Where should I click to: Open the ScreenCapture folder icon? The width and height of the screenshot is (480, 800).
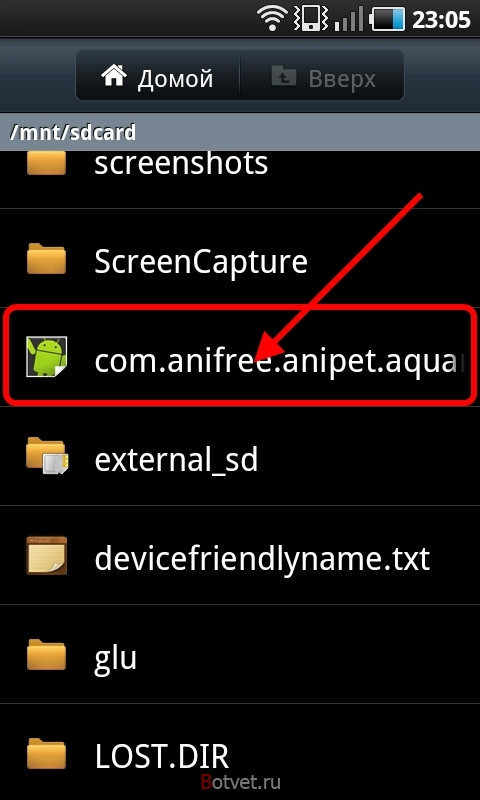[46, 259]
